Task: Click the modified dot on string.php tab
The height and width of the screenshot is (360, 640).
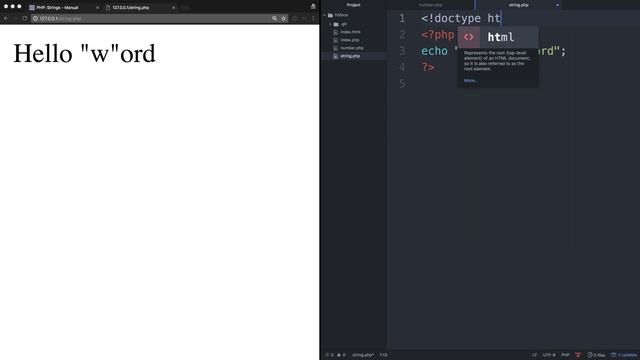Action: pyautogui.click(x=558, y=5)
